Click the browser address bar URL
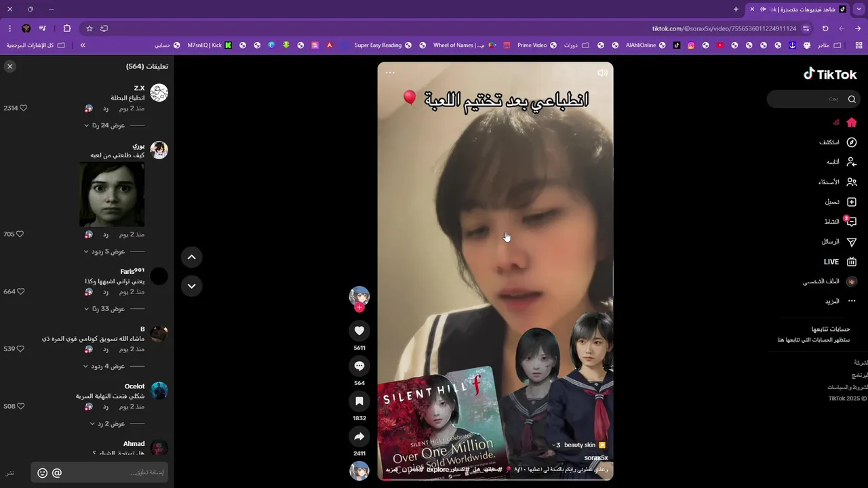This screenshot has height=488, width=868. [724, 28]
